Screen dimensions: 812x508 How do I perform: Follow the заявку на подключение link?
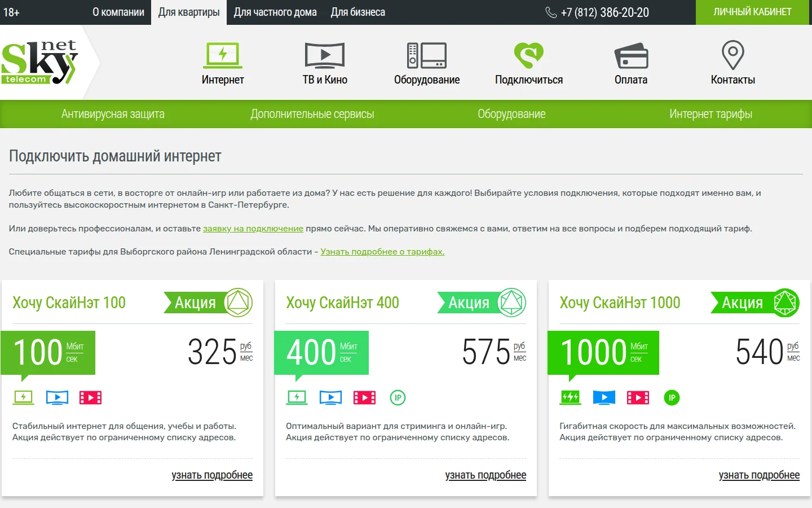click(x=253, y=229)
